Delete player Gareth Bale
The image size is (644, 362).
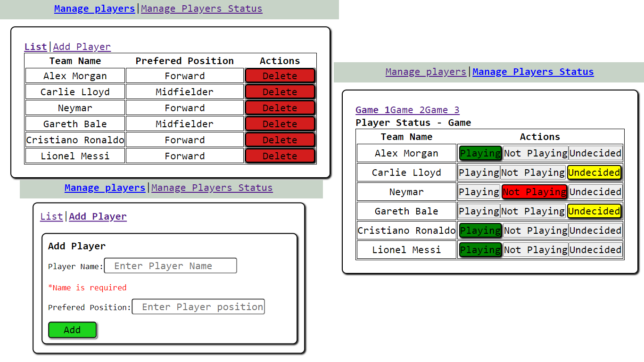click(280, 123)
